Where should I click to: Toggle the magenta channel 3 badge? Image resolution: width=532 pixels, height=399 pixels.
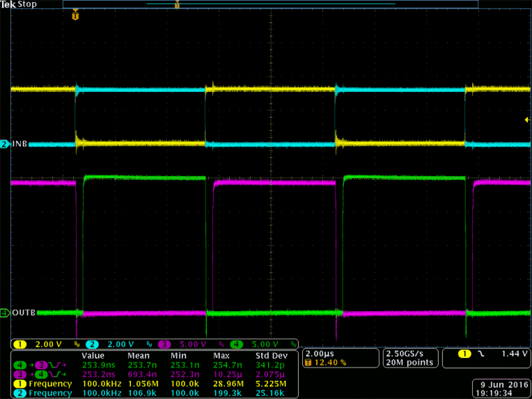point(166,345)
